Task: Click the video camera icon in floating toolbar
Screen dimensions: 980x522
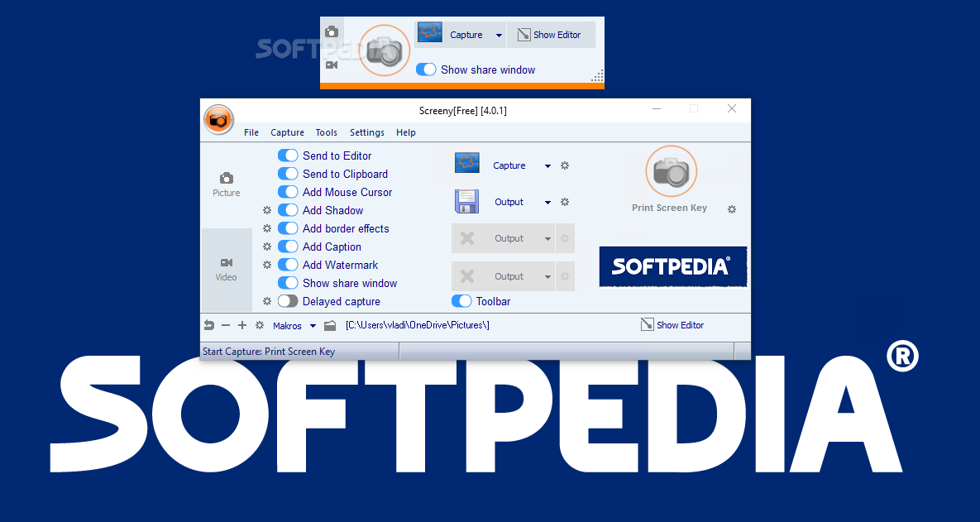Action: click(332, 65)
